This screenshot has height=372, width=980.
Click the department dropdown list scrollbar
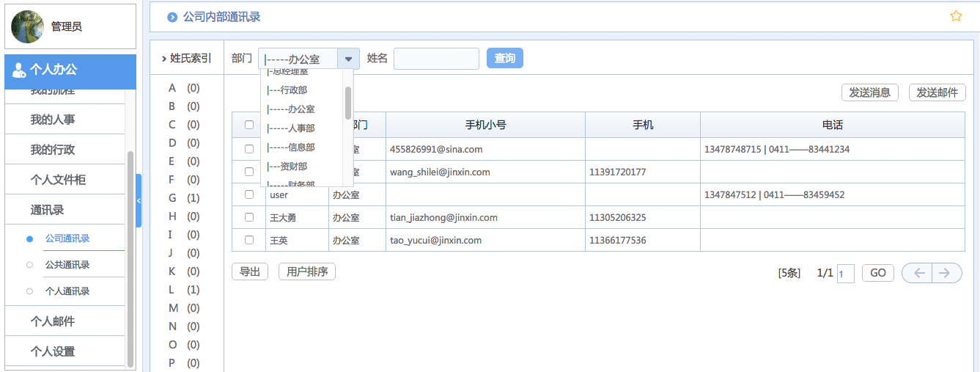pos(348,103)
